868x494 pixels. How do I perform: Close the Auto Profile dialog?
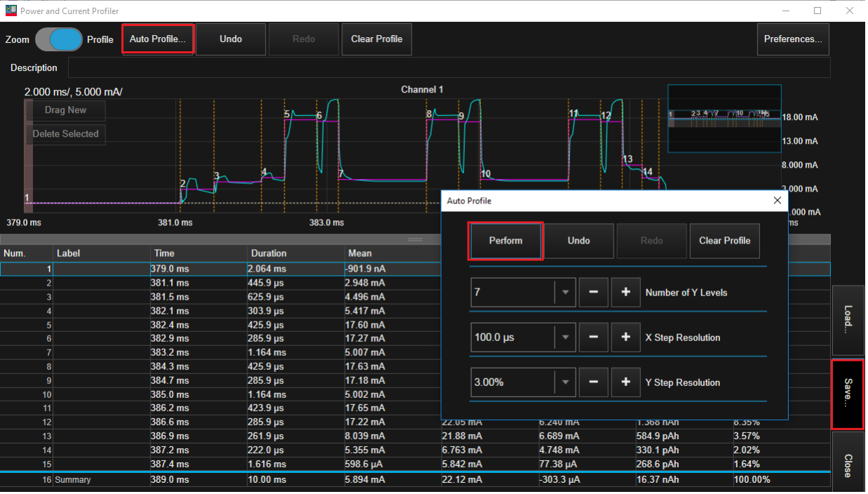(777, 201)
